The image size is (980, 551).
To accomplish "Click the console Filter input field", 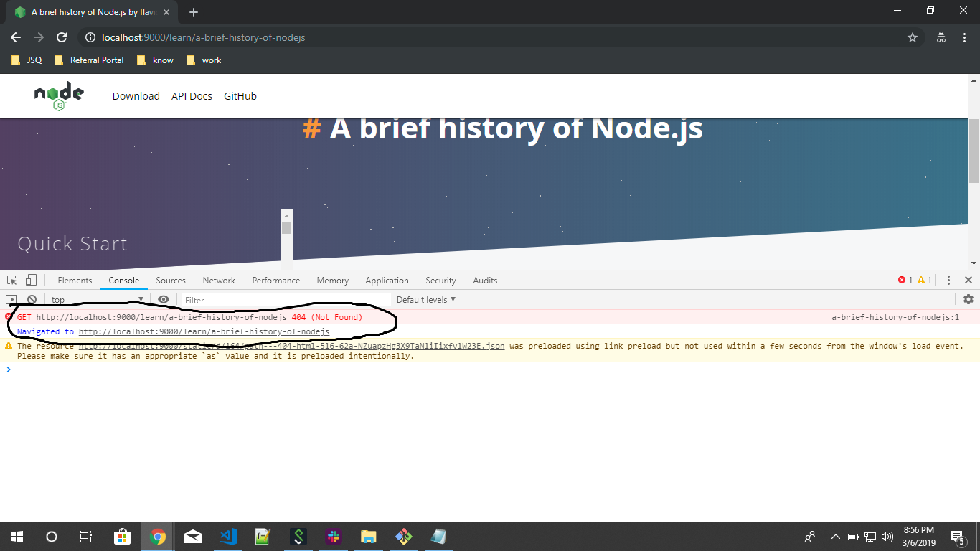I will (x=285, y=300).
